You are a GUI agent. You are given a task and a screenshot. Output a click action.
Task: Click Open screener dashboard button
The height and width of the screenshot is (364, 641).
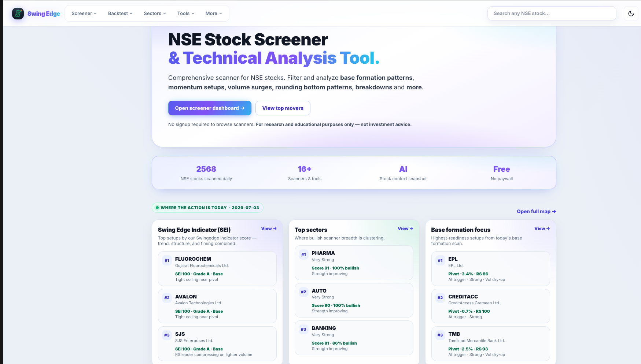tap(210, 108)
